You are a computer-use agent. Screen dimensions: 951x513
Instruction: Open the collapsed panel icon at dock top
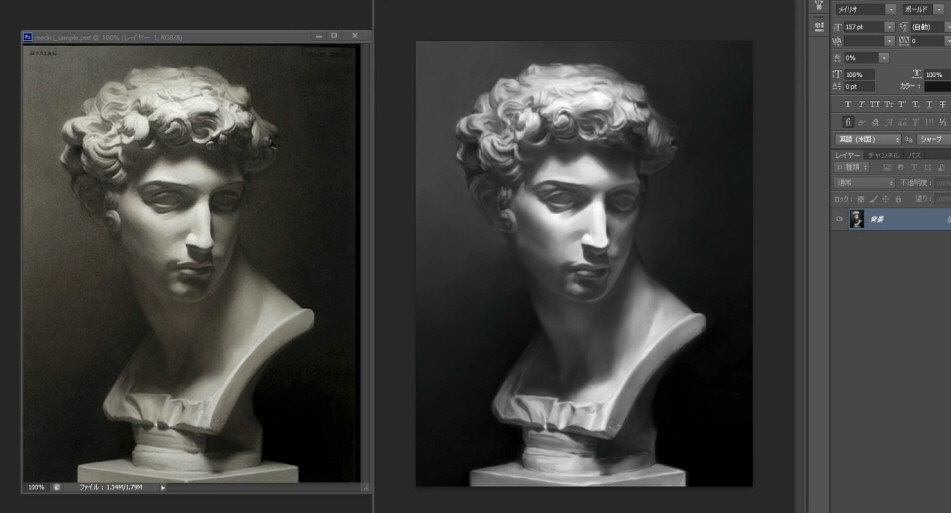(819, 5)
